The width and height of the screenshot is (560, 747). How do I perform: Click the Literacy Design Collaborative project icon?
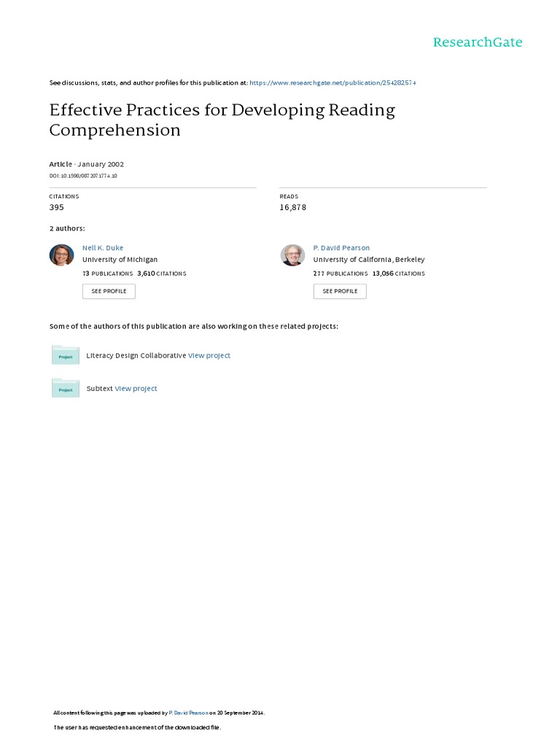pos(66,355)
